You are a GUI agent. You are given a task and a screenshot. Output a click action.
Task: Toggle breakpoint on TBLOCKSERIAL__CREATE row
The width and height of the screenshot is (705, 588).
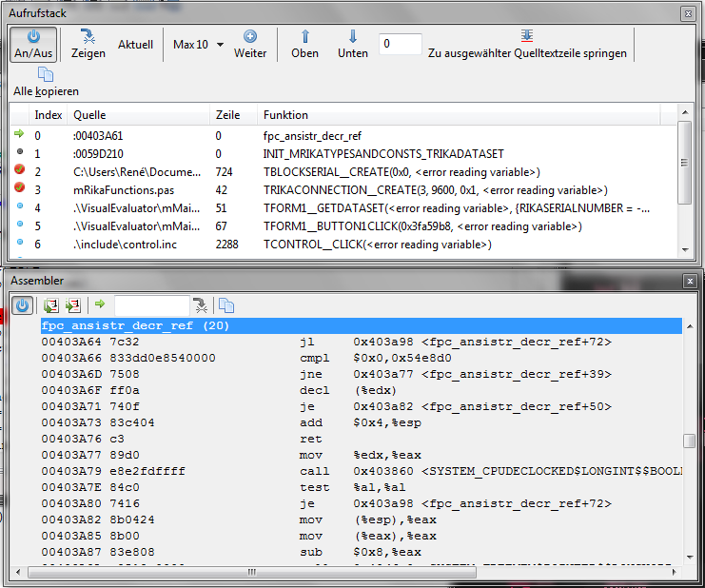pos(20,172)
